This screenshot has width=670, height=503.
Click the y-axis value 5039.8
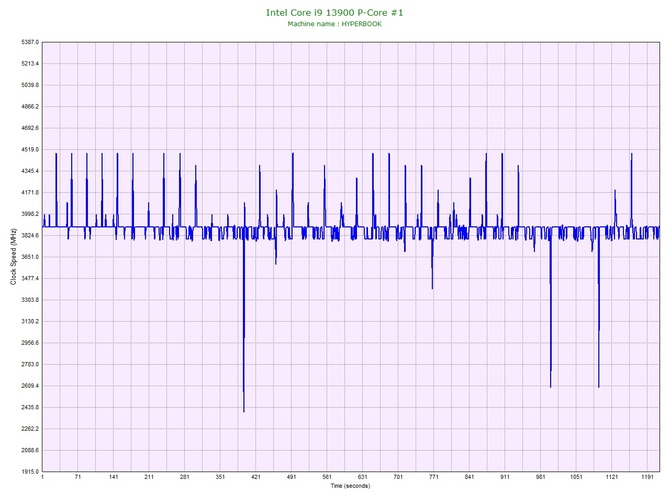click(x=30, y=85)
